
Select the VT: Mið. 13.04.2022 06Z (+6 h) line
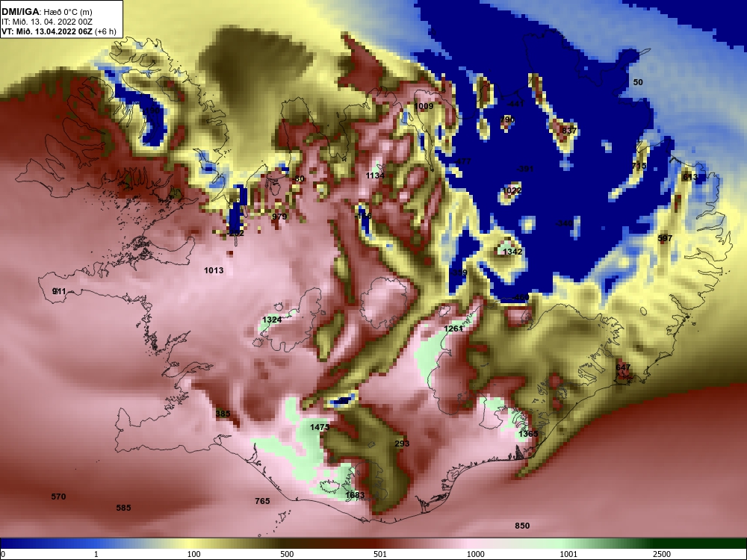(58, 31)
